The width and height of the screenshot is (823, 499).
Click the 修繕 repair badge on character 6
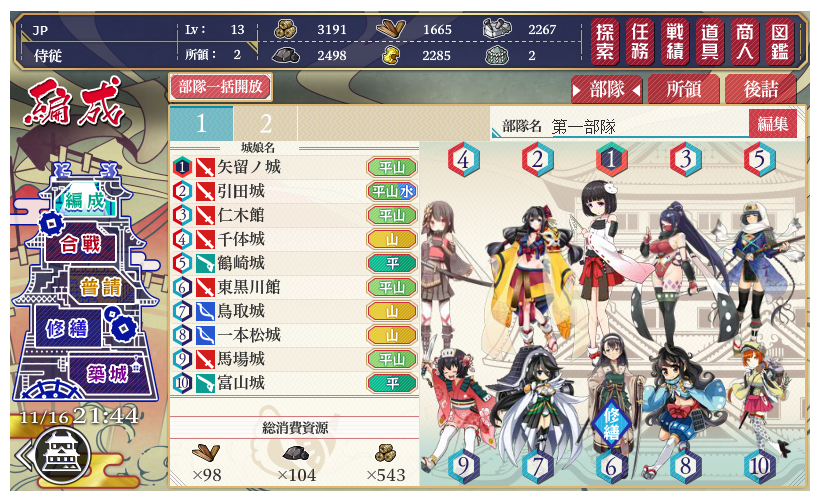[x=611, y=423]
